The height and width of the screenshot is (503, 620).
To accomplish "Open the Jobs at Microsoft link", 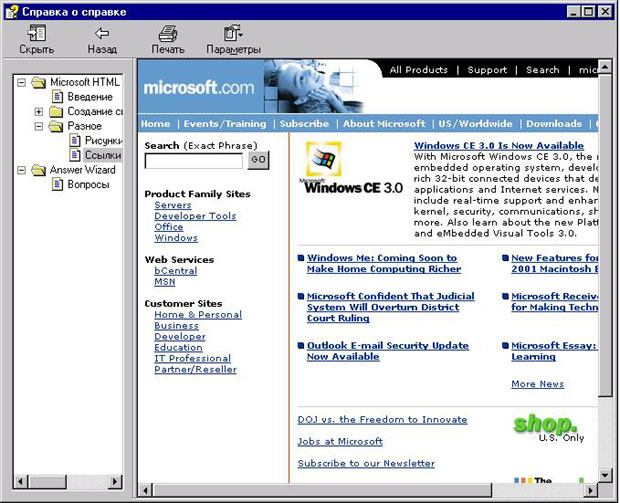I will point(340,441).
